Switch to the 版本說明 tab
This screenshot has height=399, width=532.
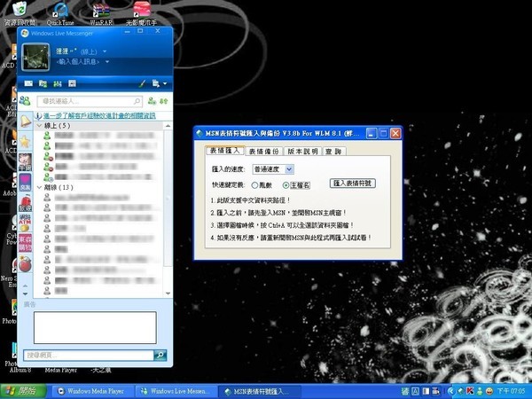coord(302,152)
